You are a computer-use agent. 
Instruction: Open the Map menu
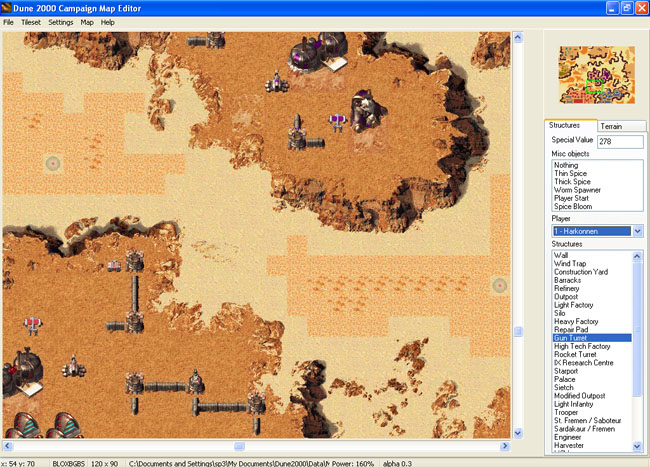(x=87, y=22)
